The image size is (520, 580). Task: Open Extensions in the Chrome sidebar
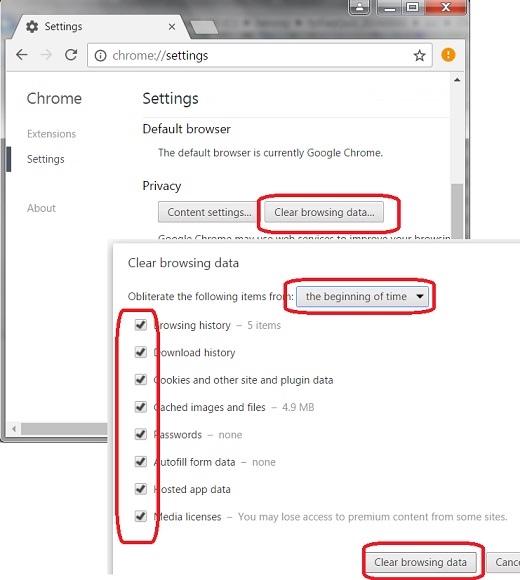[x=51, y=134]
